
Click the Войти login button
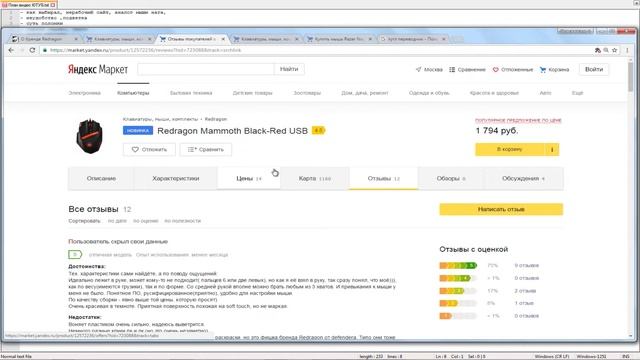point(594,69)
